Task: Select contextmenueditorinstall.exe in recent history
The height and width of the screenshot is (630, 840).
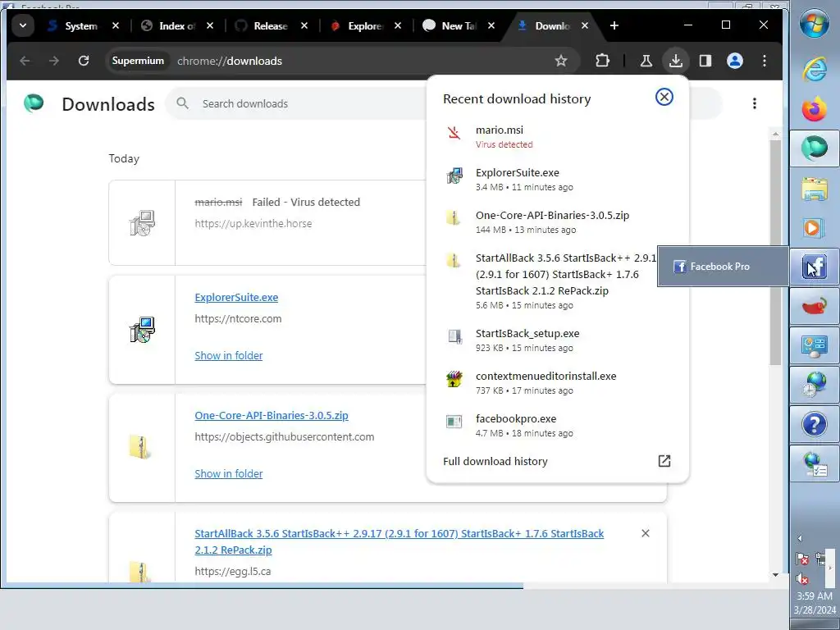Action: point(557,383)
